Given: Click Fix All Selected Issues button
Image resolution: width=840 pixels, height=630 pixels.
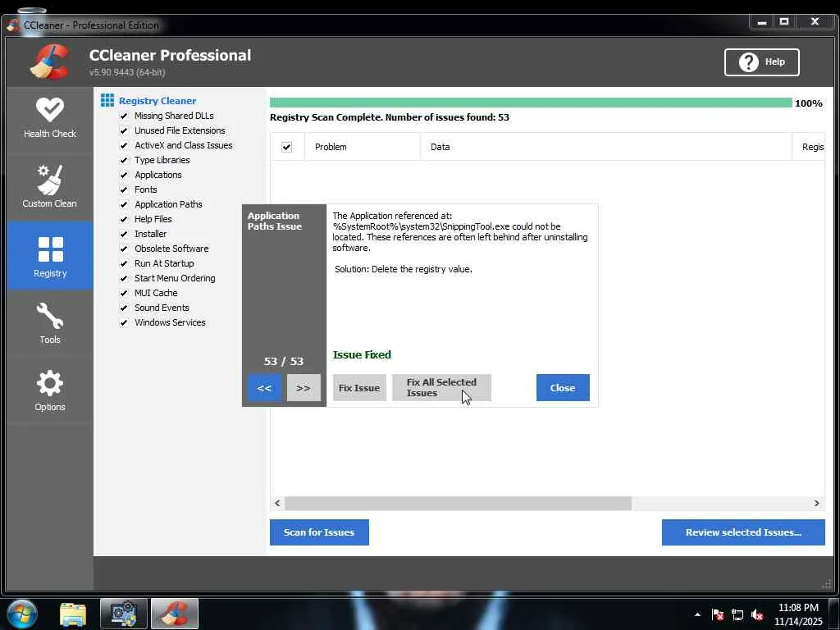Looking at the screenshot, I should tap(441, 388).
